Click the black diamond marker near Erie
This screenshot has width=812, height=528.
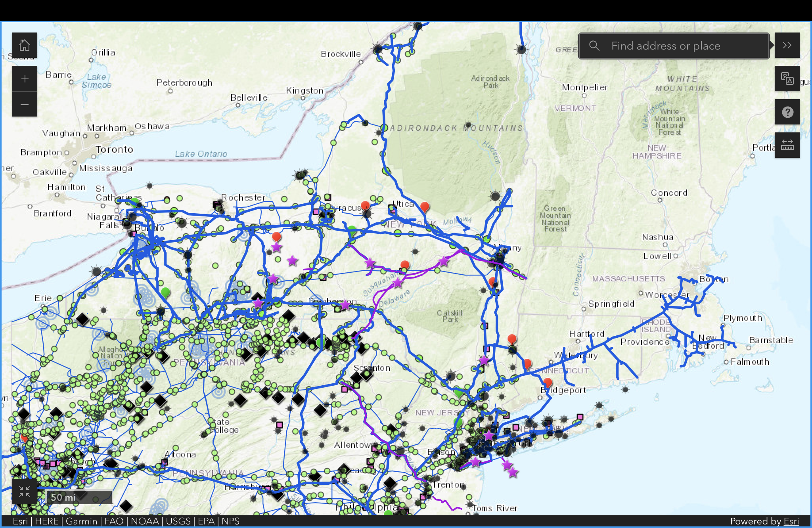[82, 319]
